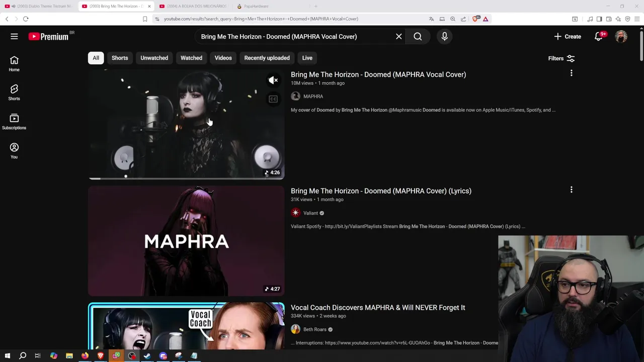Open File Explorer from the taskbar
Image resolution: width=644 pixels, height=362 pixels.
tap(69, 356)
